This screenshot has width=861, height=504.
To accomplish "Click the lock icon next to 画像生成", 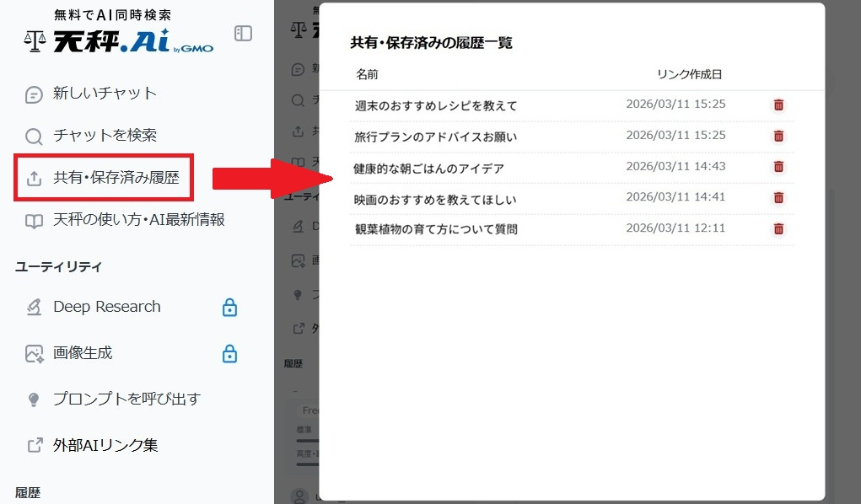I will (x=229, y=351).
